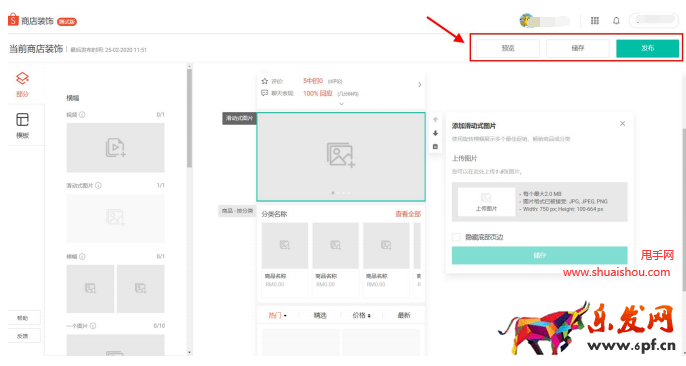Viewport: 686px width, 366px height.
Task: Tick the 隐藏底部页边 checkbox
Action: tap(456, 237)
